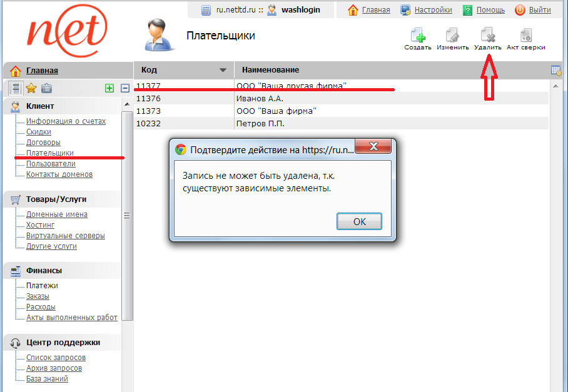This screenshot has height=392, width=568.
Task: Open the favorites star tab in sidebar
Action: (x=31, y=88)
